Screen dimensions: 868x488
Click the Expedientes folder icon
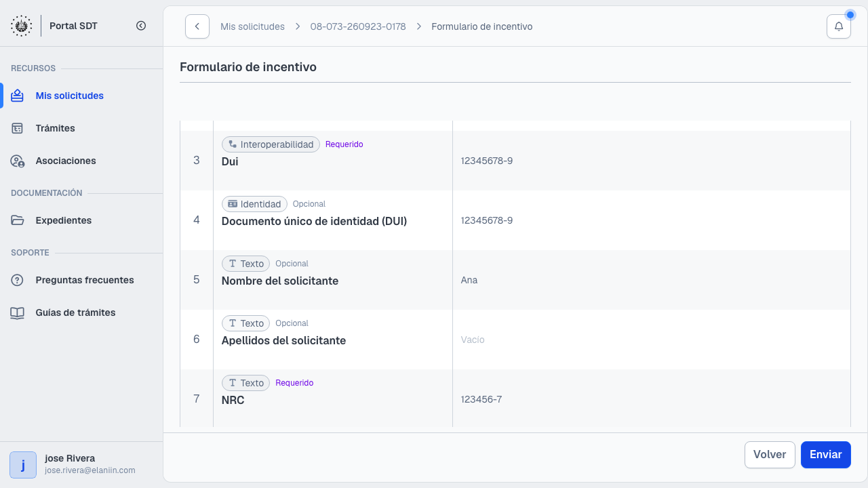point(18,220)
